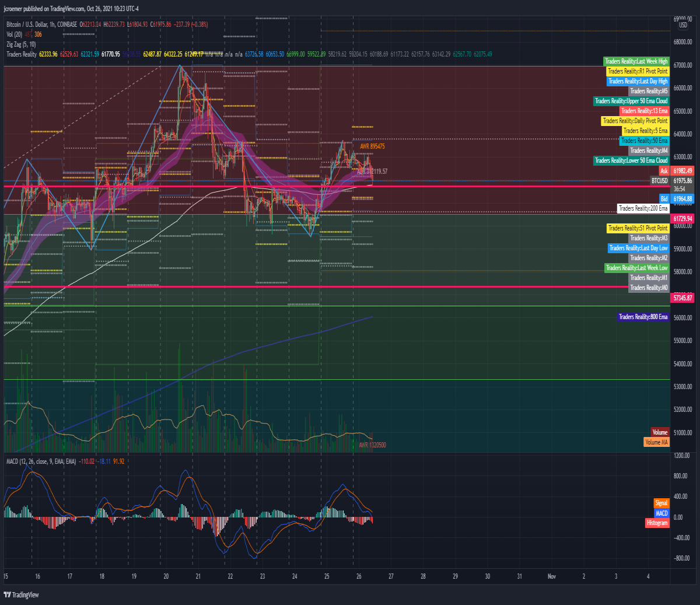This screenshot has width=700, height=605.
Task: Click the red Ask label
Action: click(664, 171)
